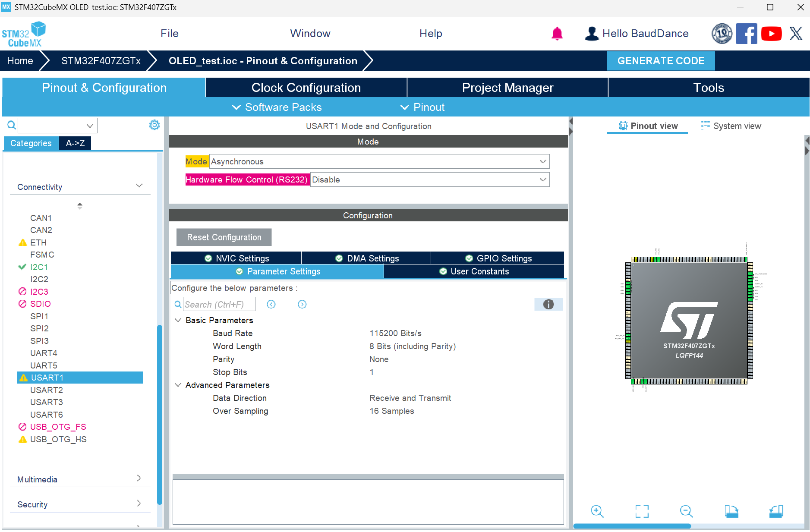This screenshot has height=532, width=810.
Task: Open the Help menu
Action: point(431,34)
